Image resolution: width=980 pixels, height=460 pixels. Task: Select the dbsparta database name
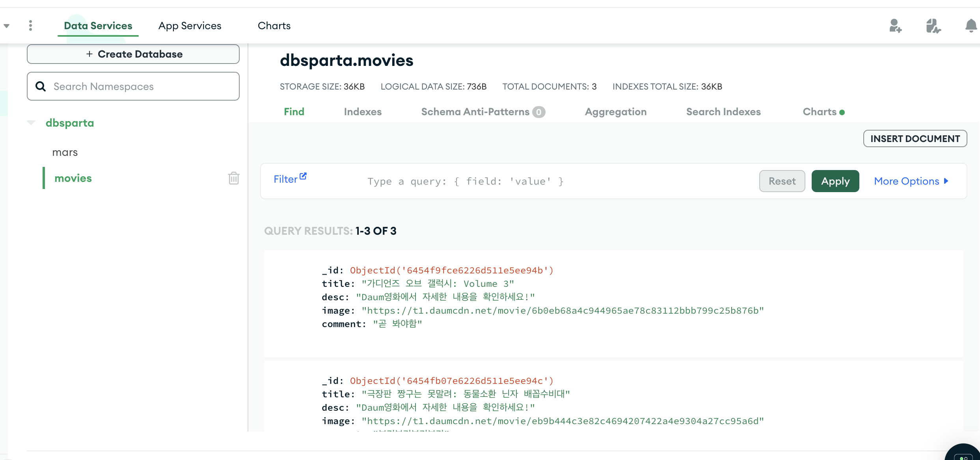click(x=70, y=123)
